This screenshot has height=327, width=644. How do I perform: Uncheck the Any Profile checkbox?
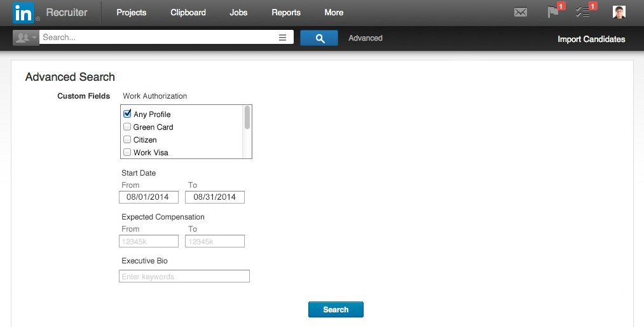pos(127,115)
